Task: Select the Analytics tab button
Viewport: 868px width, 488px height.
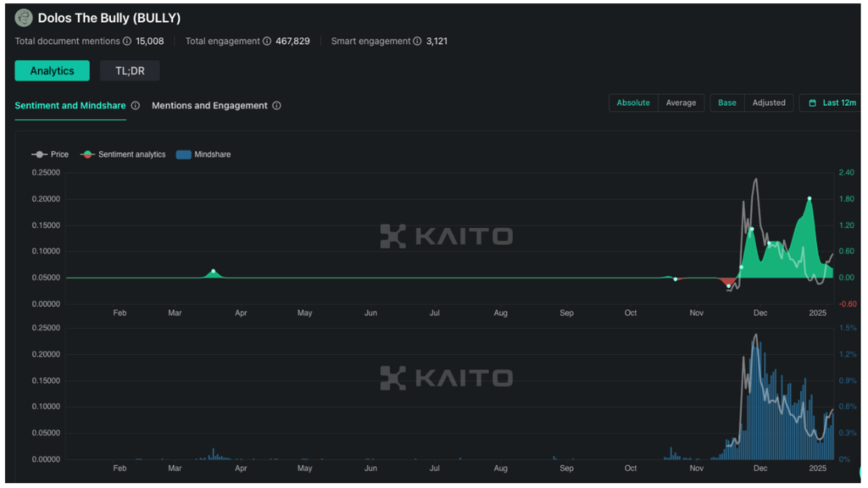Action: tap(52, 71)
